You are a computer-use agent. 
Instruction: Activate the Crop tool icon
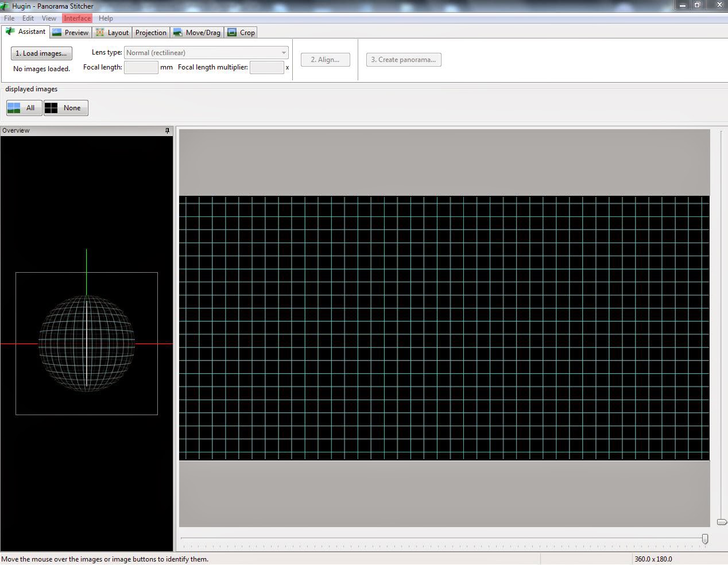coord(232,33)
